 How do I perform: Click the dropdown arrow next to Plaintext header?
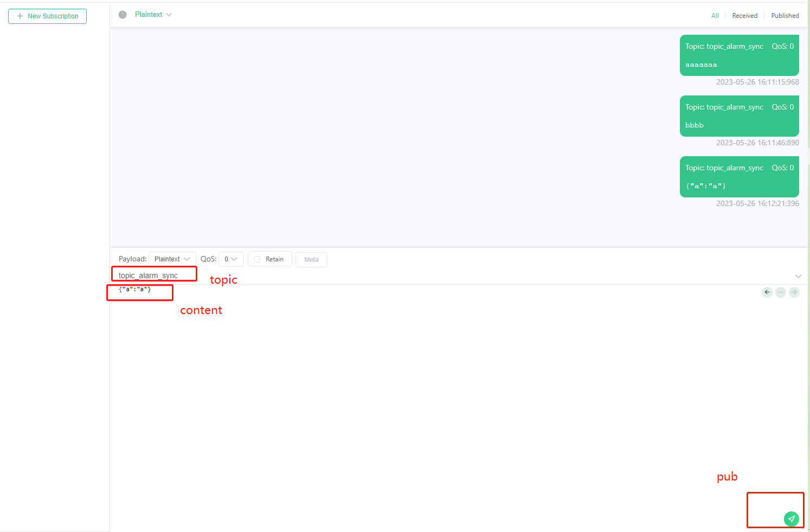[x=169, y=14]
